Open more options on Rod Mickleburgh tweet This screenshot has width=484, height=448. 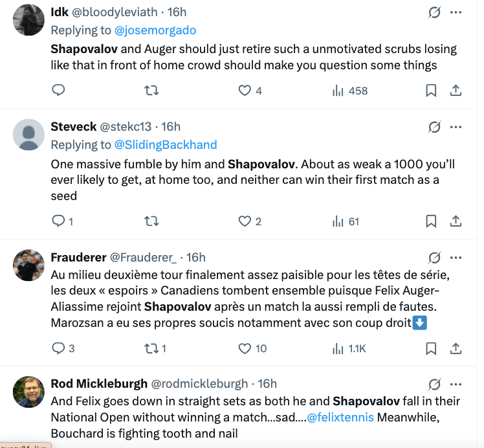pos(456,384)
